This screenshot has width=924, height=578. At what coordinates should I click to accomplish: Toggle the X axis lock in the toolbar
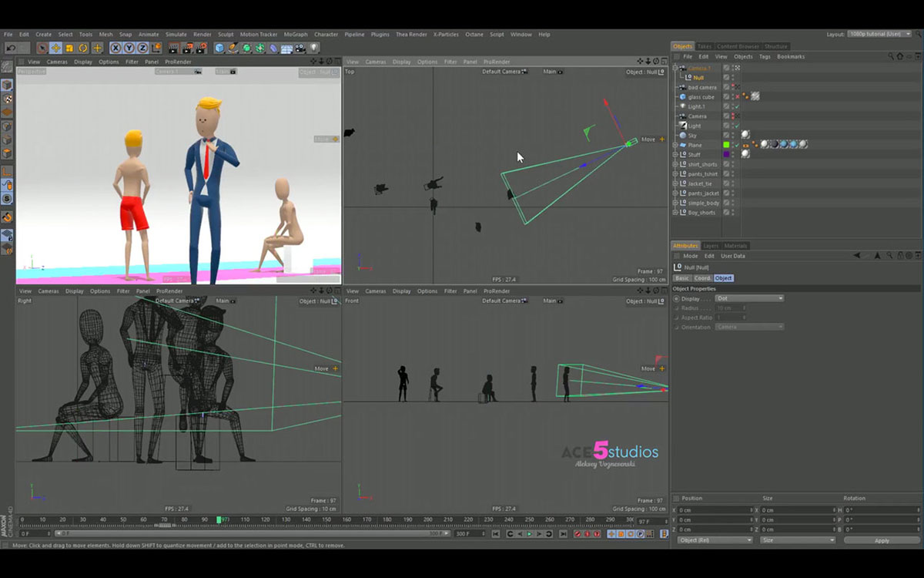click(115, 48)
